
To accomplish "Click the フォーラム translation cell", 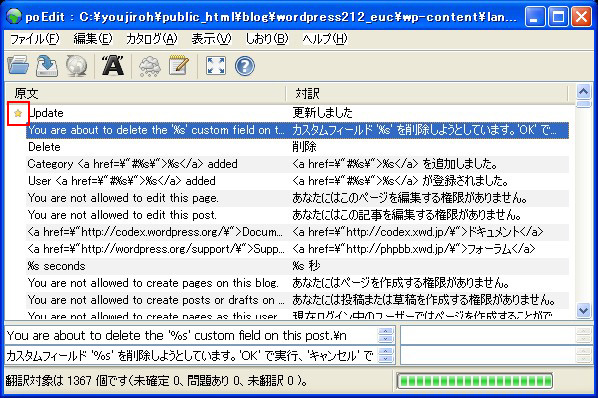I will (x=413, y=249).
